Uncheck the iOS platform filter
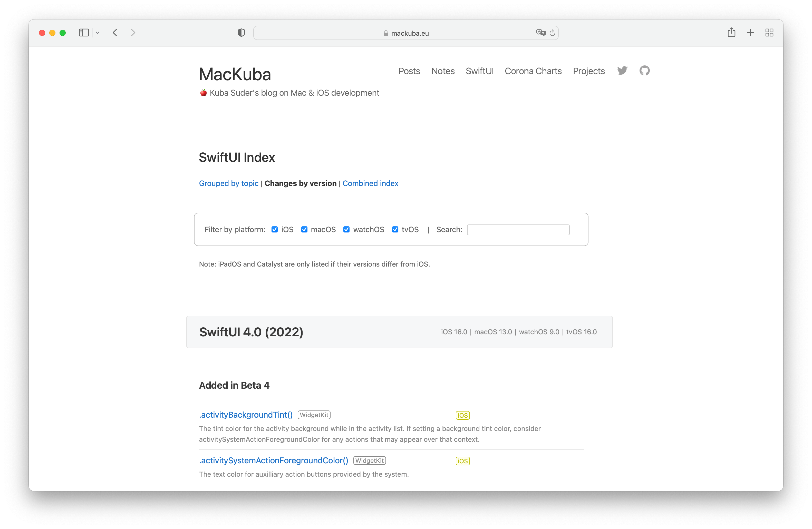This screenshot has height=529, width=812. click(275, 230)
